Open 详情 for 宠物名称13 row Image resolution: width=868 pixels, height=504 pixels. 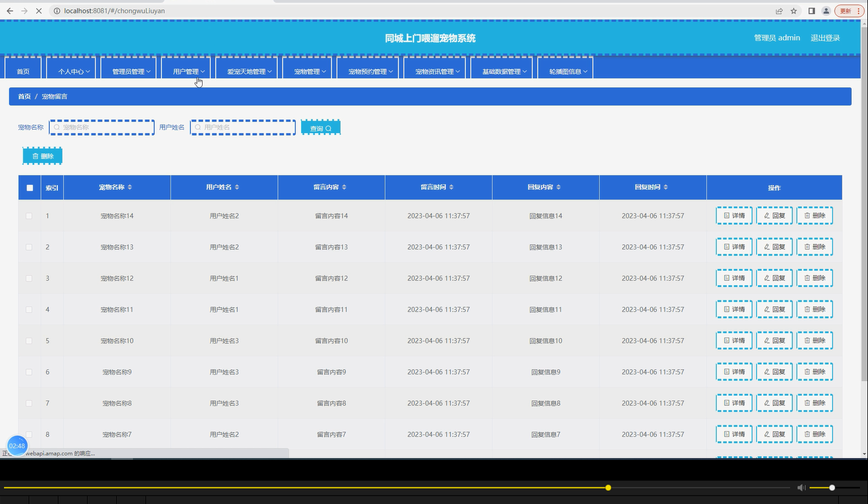coord(735,247)
